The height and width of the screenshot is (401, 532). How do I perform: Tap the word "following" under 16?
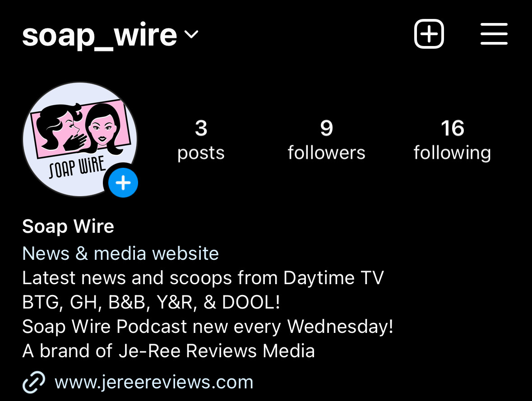coord(452,153)
